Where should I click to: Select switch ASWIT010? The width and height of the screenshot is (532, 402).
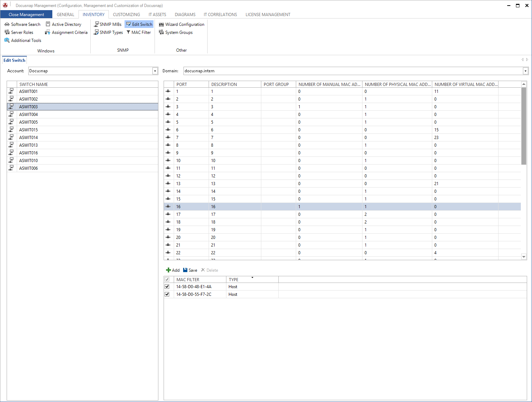tap(82, 161)
